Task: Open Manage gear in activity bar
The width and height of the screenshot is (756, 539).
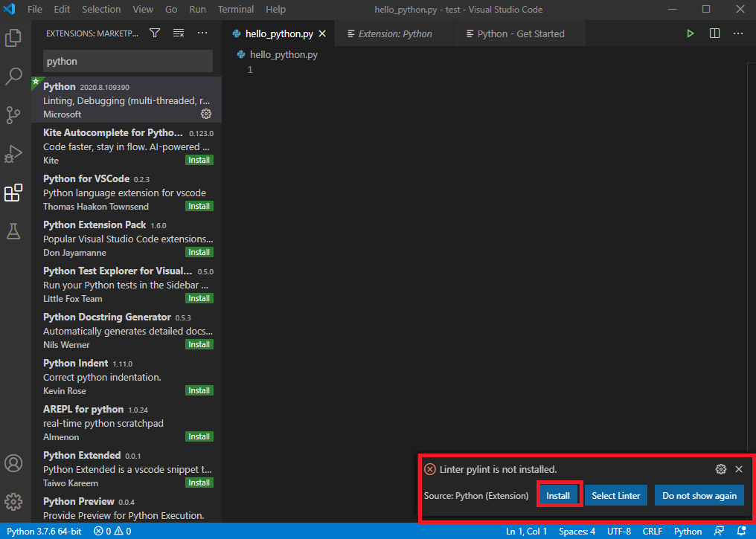Action: point(13,502)
